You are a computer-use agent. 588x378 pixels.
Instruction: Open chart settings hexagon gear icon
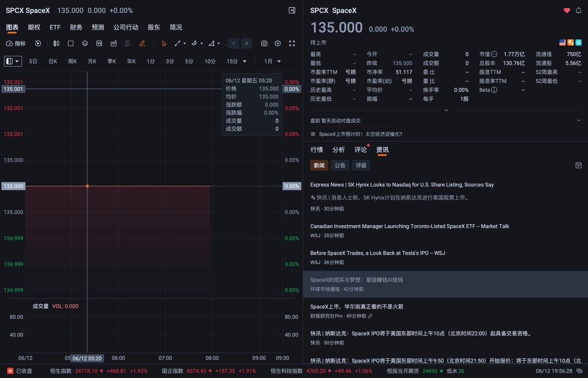tap(278, 44)
